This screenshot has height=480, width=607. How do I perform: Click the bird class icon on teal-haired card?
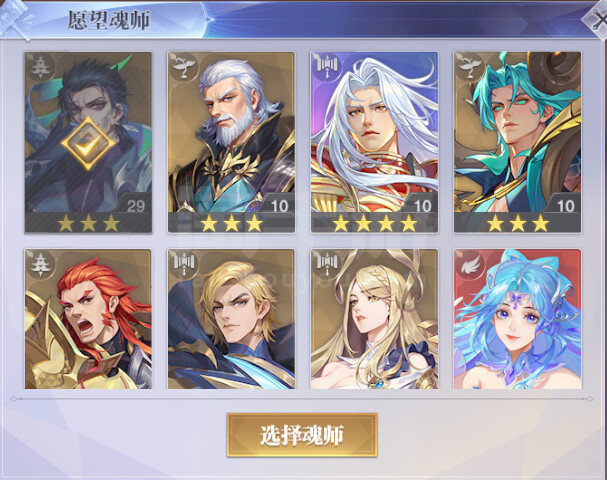coord(469,67)
